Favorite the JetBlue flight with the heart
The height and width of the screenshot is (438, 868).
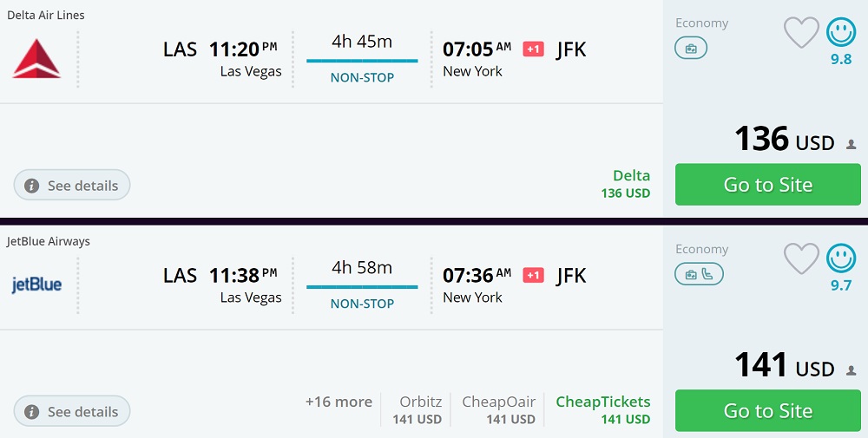pyautogui.click(x=801, y=258)
